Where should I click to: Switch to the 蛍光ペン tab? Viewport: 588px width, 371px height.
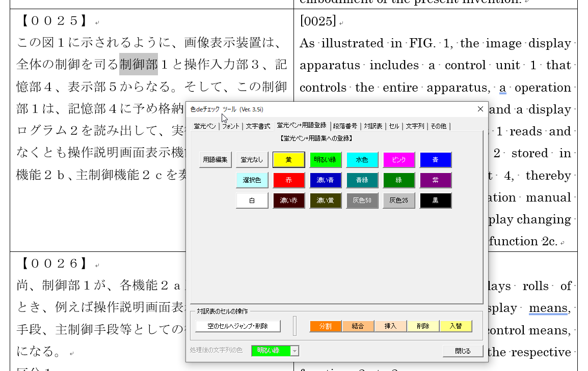point(205,126)
